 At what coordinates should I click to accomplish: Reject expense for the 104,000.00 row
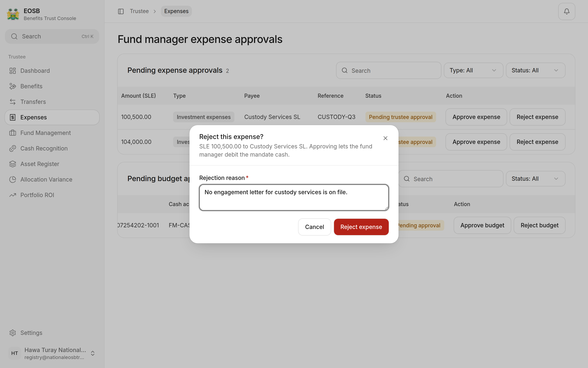pyautogui.click(x=537, y=142)
